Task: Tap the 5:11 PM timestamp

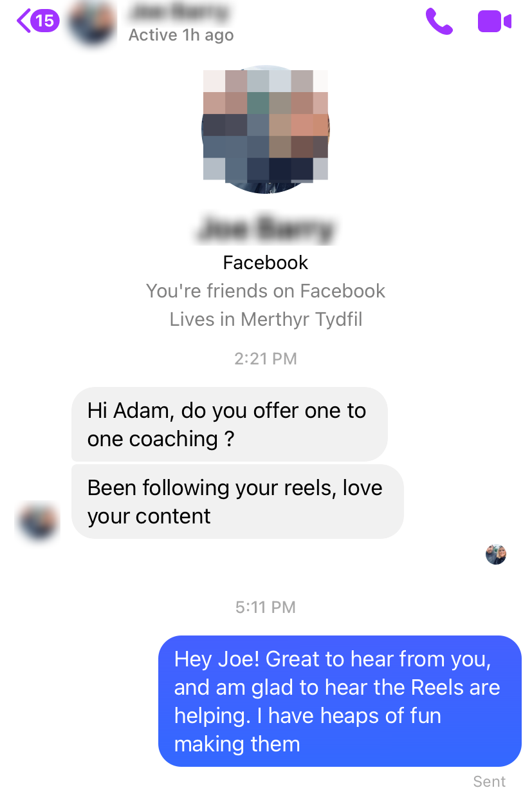Action: pyautogui.click(x=266, y=607)
